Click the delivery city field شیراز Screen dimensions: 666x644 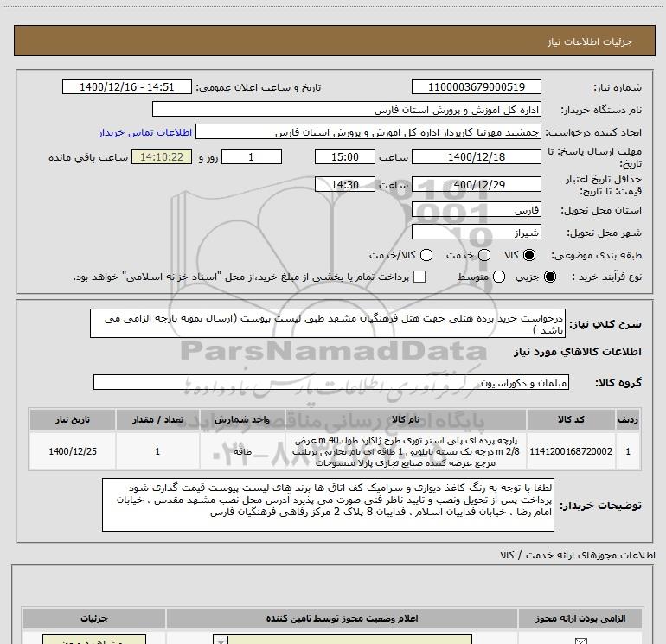(476, 233)
